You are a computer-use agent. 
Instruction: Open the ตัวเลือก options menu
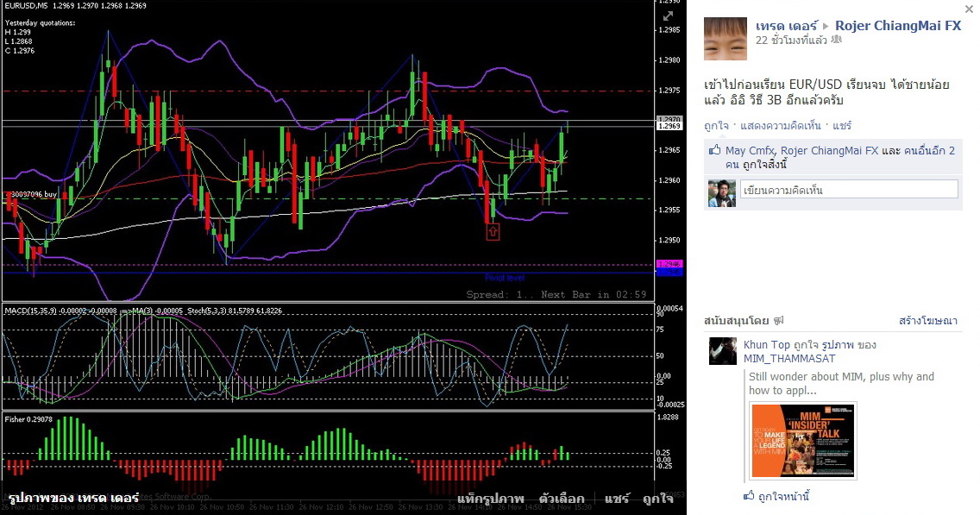(x=562, y=498)
